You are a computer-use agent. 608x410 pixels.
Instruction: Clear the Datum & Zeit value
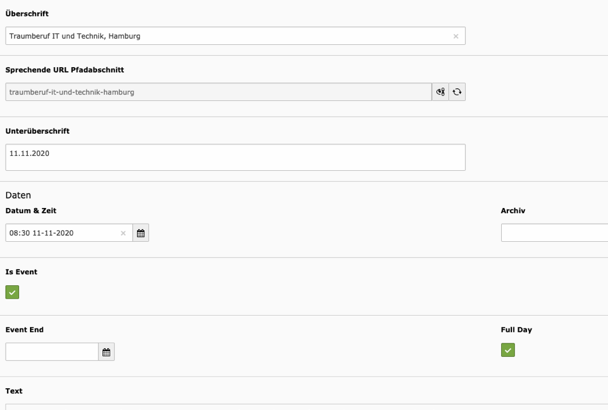tap(123, 233)
